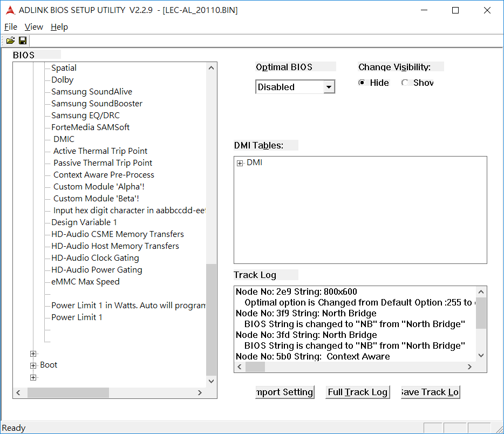Viewport: 504px width, 434px height.
Task: Expand the DMI tree node
Action: pyautogui.click(x=240, y=164)
